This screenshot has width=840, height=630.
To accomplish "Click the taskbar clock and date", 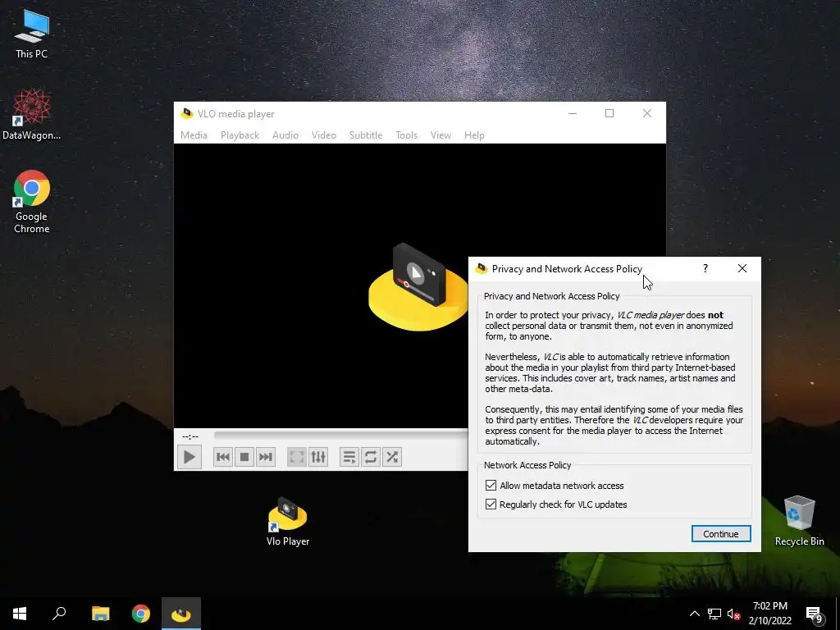I will tap(769, 614).
